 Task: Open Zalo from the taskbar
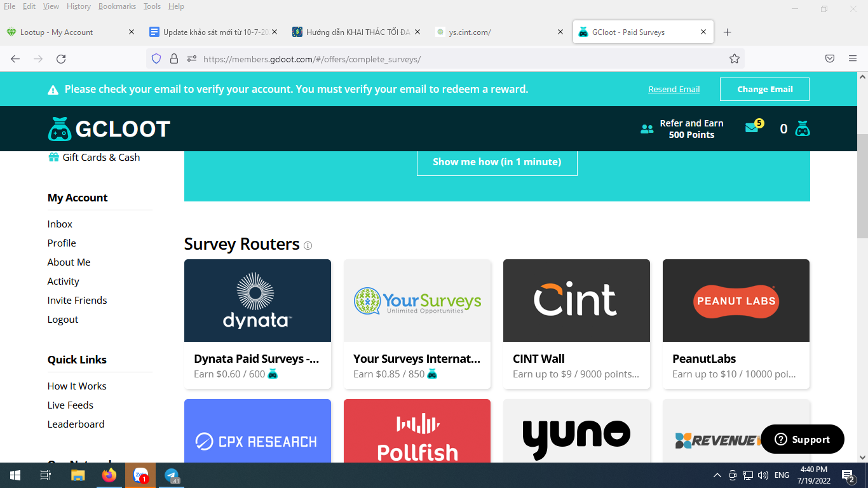tap(140, 475)
